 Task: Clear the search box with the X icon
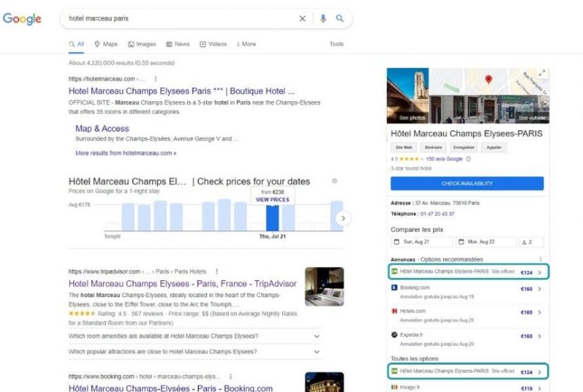[x=302, y=18]
